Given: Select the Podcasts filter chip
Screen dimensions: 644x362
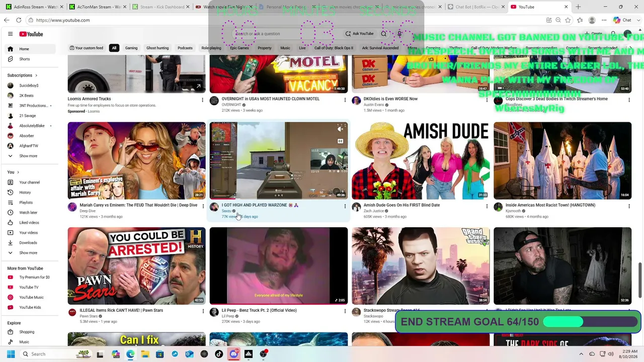Looking at the screenshot, I should point(185,48).
